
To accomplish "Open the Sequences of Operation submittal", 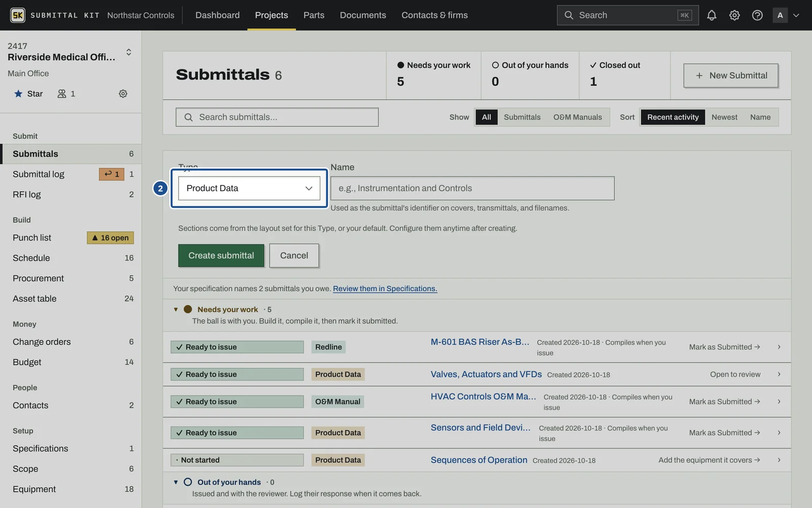I will coord(479,460).
